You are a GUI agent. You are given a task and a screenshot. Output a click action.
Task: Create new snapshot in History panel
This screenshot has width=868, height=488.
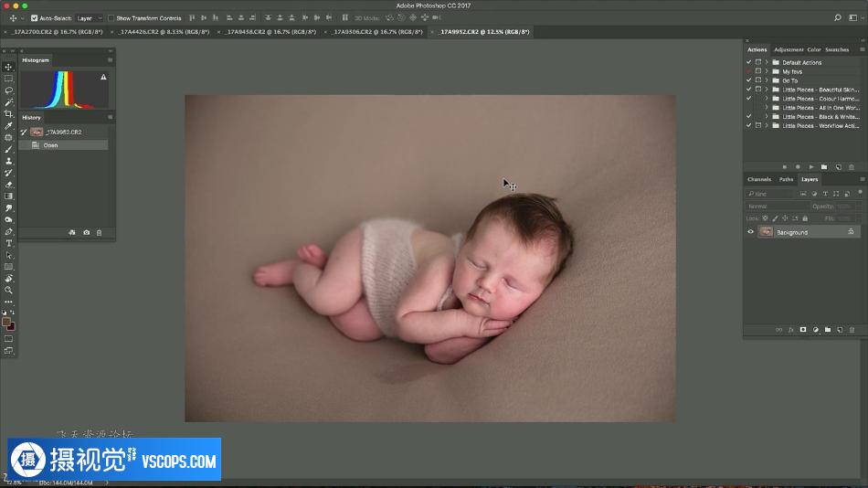[x=87, y=233]
